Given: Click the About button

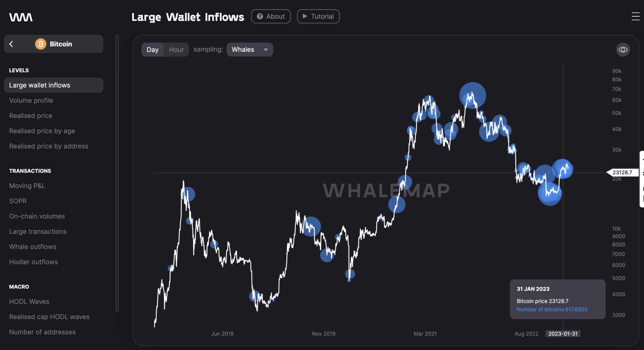Looking at the screenshot, I should coord(271,16).
